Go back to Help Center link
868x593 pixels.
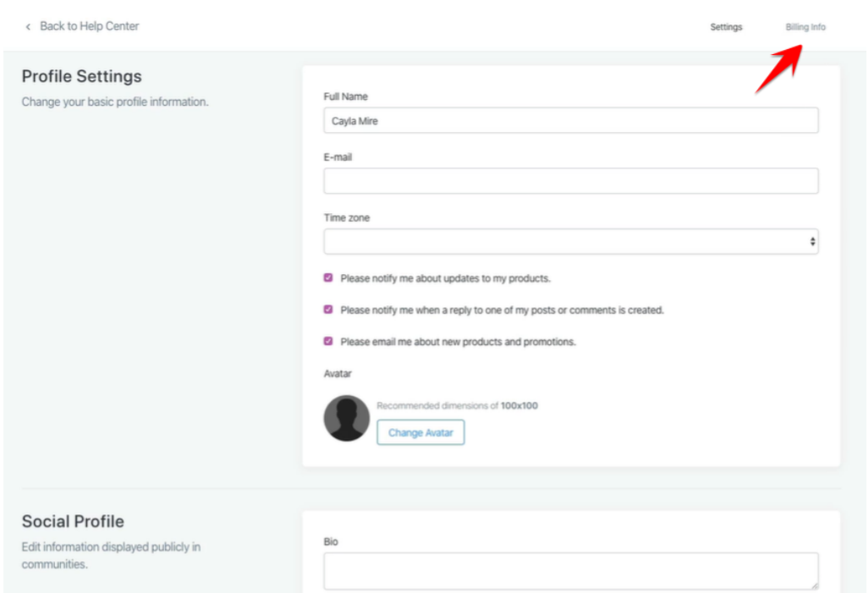[x=89, y=26]
